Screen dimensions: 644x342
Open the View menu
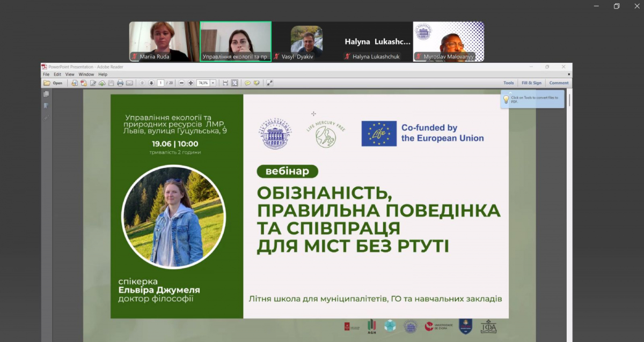tap(70, 75)
